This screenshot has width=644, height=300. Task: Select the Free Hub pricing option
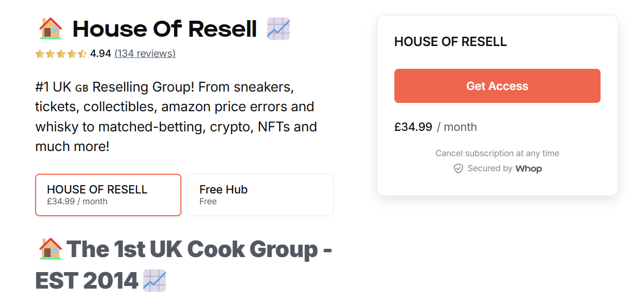coord(260,194)
